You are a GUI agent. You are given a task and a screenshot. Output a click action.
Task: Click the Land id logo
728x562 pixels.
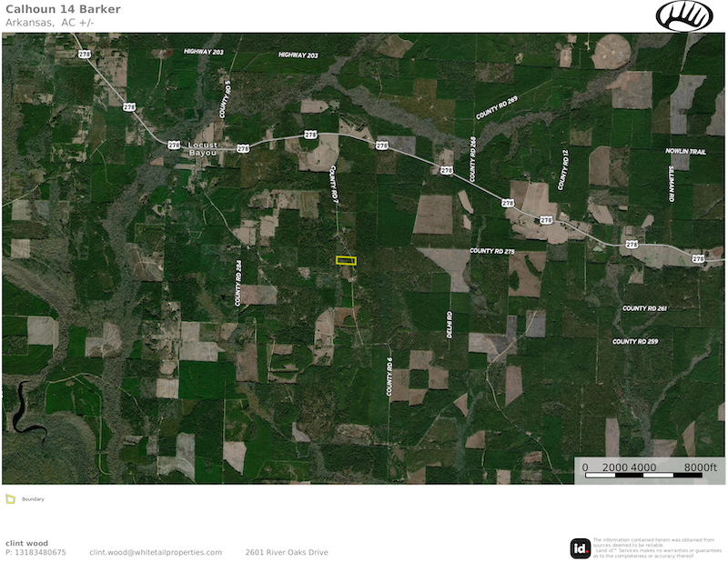(580, 548)
